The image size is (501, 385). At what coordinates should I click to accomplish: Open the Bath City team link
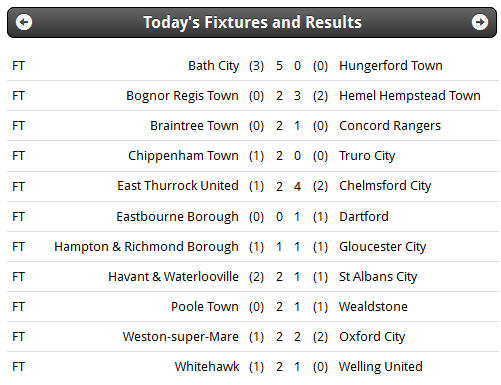(x=213, y=66)
